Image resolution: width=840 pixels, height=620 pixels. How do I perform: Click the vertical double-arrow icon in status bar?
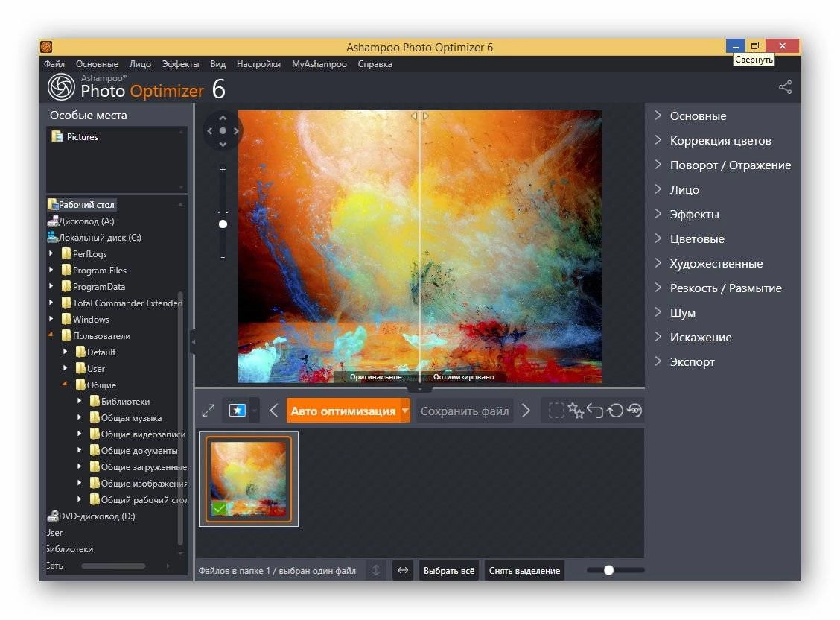[376, 570]
